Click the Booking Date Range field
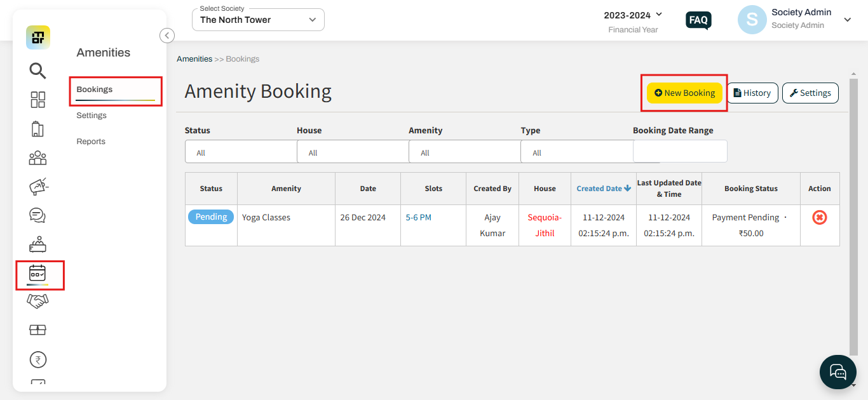Viewport: 868px width, 400px height. click(x=680, y=151)
